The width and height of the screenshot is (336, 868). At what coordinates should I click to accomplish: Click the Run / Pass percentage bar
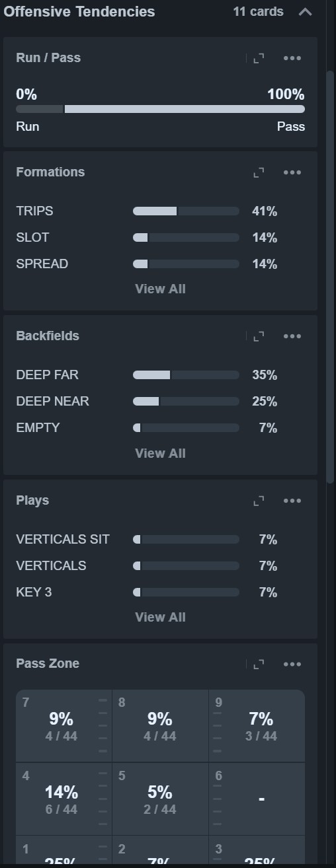(x=160, y=109)
